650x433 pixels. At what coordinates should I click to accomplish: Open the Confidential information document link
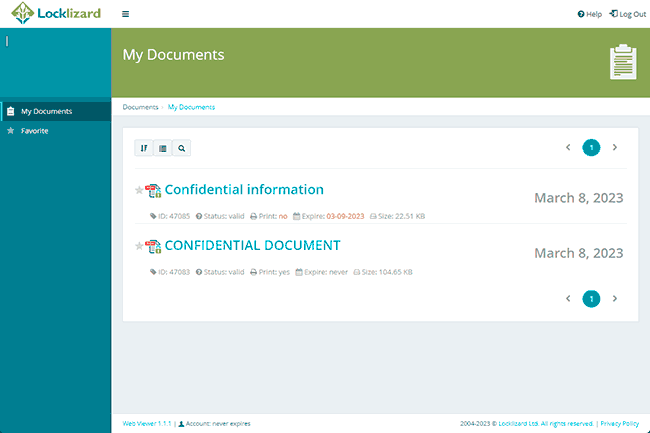tap(244, 189)
